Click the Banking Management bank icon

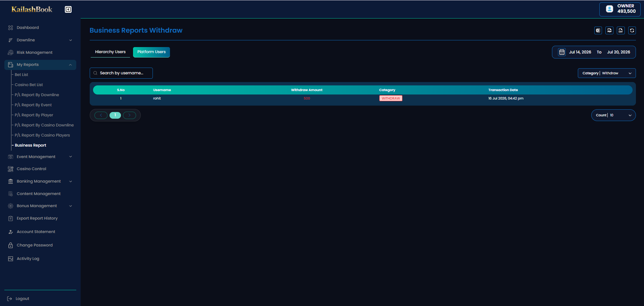(x=10, y=181)
